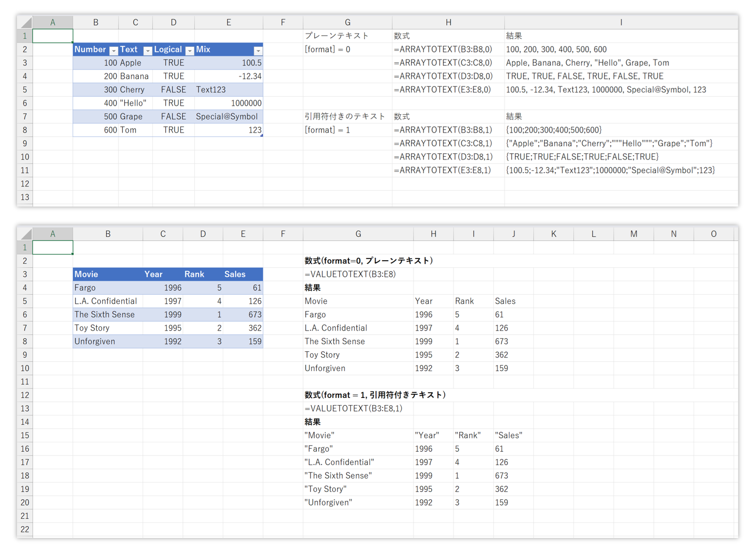This screenshot has height=555, width=756.
Task: Click the =ARRAYTOTEXT(E3:E8,0) formula cell
Action: coord(448,90)
